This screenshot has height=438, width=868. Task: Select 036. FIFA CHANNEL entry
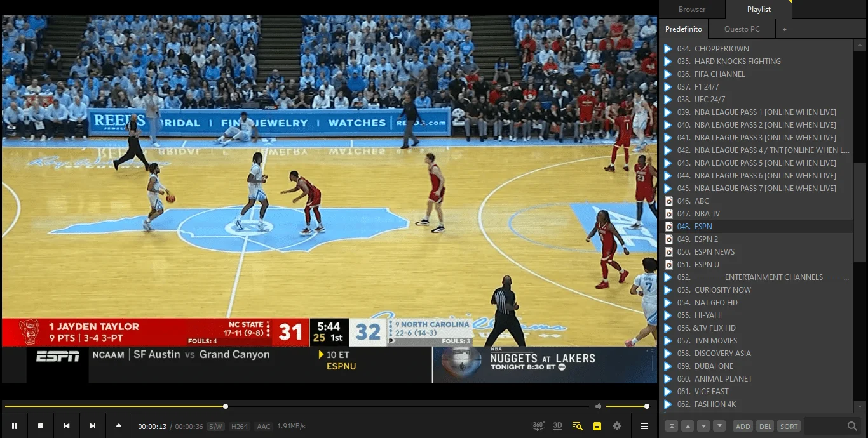point(756,74)
